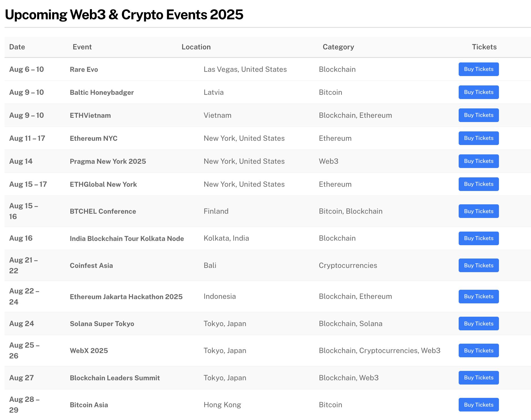Click the 'Bitcoin, Blockchain' category cell
Image resolution: width=531 pixels, height=420 pixels.
(351, 211)
